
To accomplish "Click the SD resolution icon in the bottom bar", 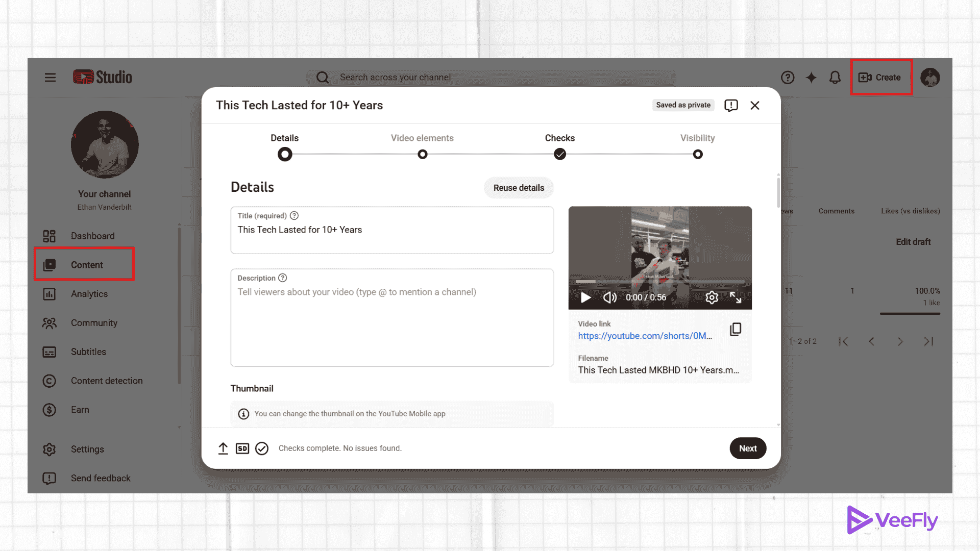I will click(x=242, y=448).
